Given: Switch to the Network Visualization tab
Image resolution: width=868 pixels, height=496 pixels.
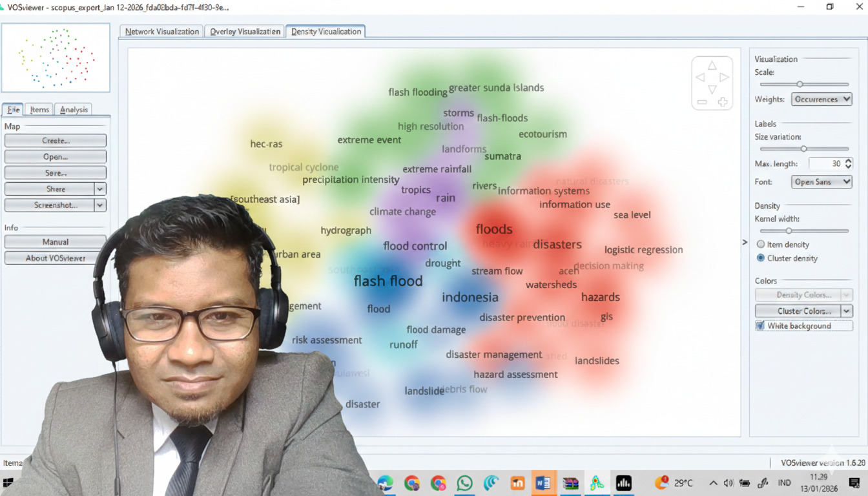Looking at the screenshot, I should pos(161,32).
